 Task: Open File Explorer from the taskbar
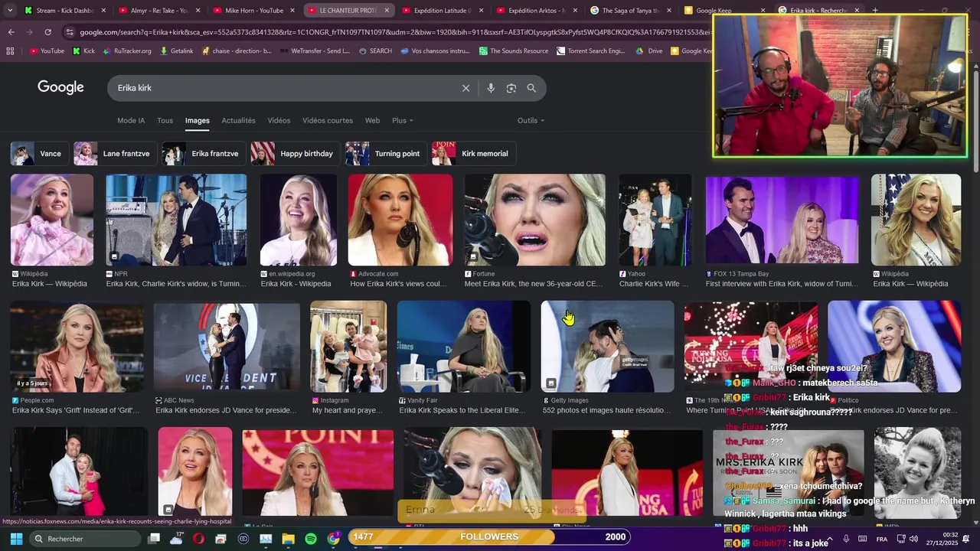(x=288, y=539)
